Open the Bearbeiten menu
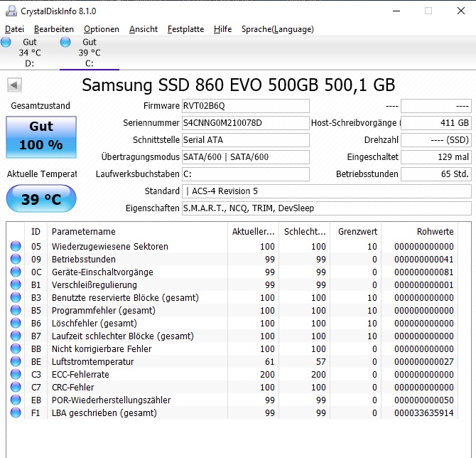The image size is (476, 458). pyautogui.click(x=54, y=29)
